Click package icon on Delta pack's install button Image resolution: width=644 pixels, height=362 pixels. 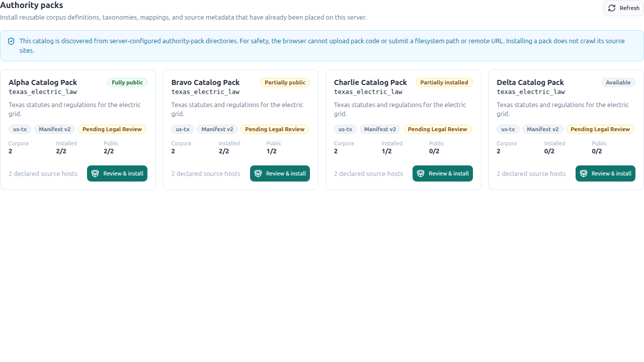584,173
